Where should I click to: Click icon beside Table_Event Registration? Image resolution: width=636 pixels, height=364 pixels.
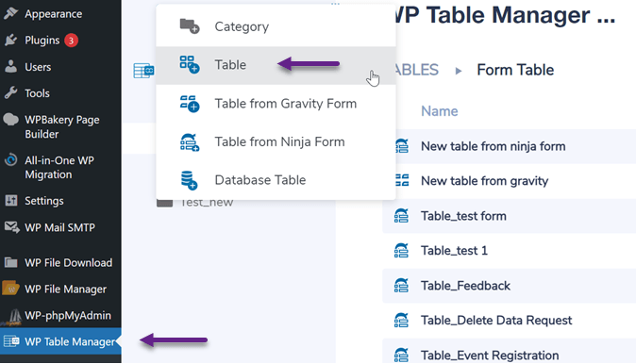tap(402, 356)
